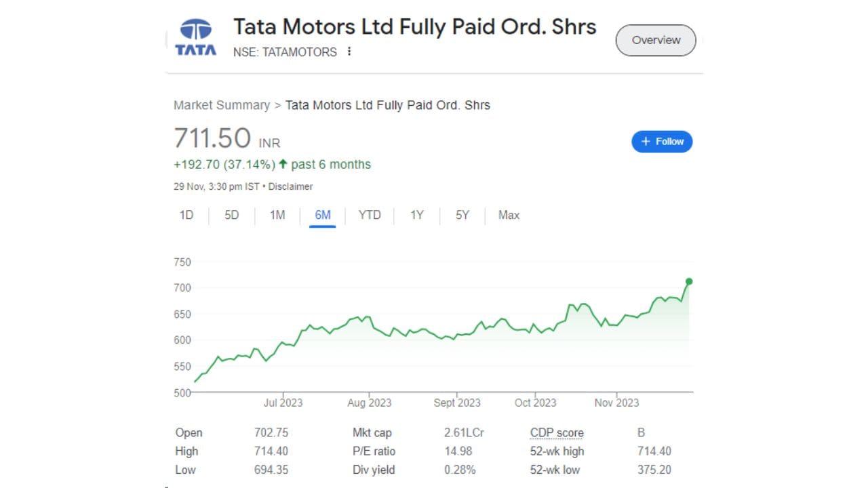
Task: Open the Overview button
Action: [x=656, y=41]
